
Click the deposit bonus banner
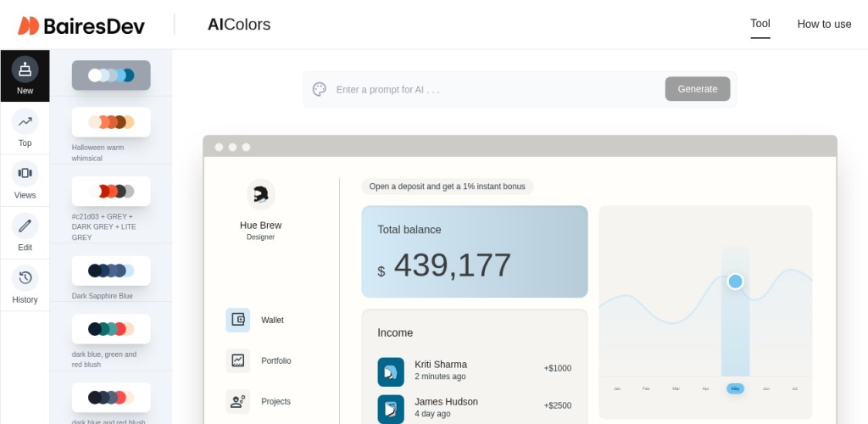(x=447, y=187)
